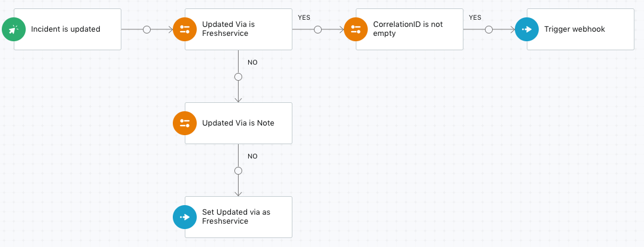Click the orange condition icon on 'Updated Via is Note'
Image resolution: width=644 pixels, height=247 pixels.
click(185, 123)
